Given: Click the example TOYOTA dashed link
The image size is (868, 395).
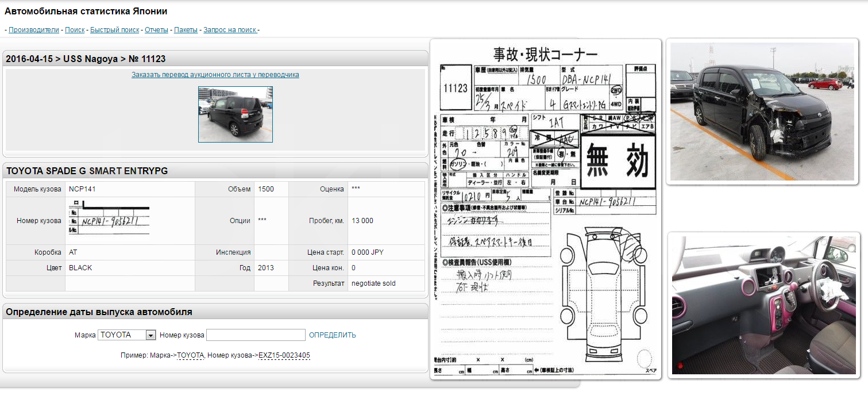Looking at the screenshot, I should 190,355.
